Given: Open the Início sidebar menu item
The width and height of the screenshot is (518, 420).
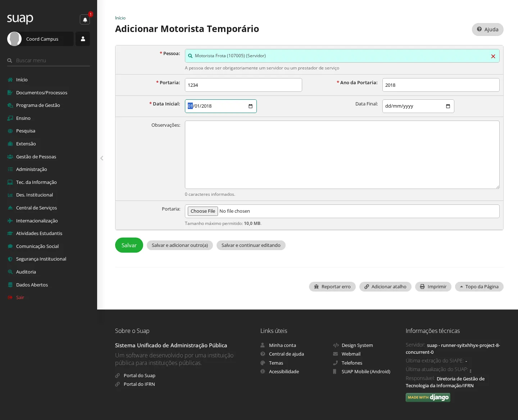Looking at the screenshot, I should coord(22,80).
